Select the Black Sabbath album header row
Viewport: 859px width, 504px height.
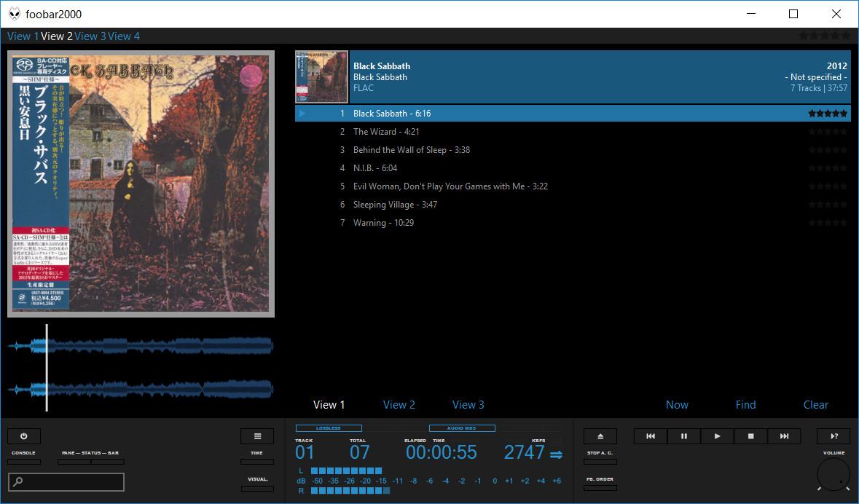click(x=573, y=76)
